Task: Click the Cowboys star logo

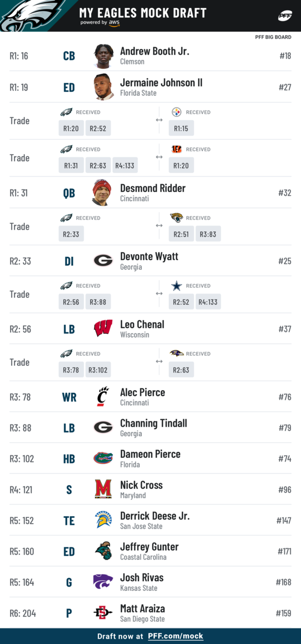Action: point(176,286)
